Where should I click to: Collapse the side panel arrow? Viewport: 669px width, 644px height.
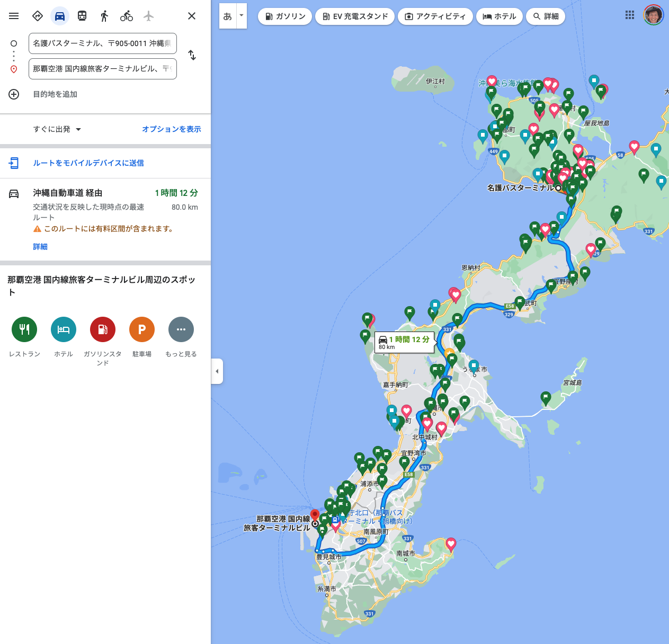(x=217, y=371)
